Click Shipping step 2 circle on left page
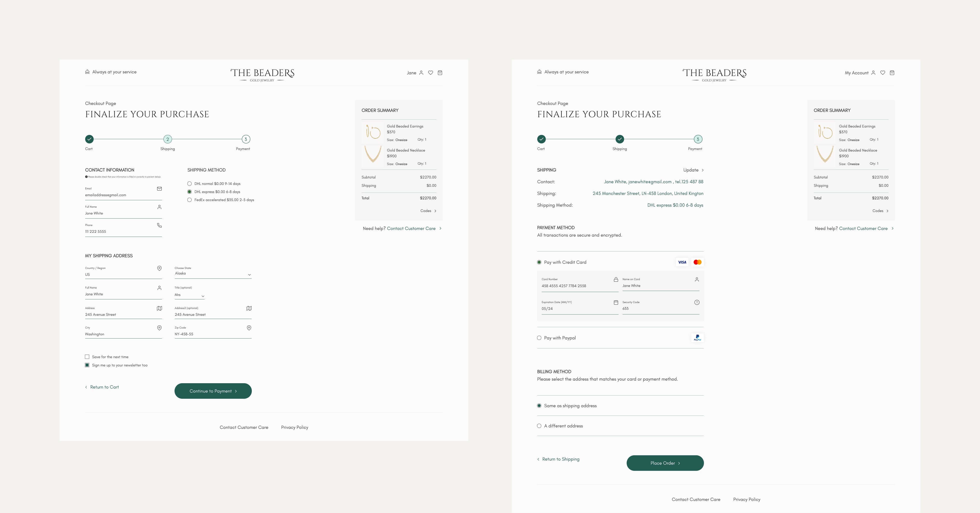980x513 pixels. tap(167, 139)
